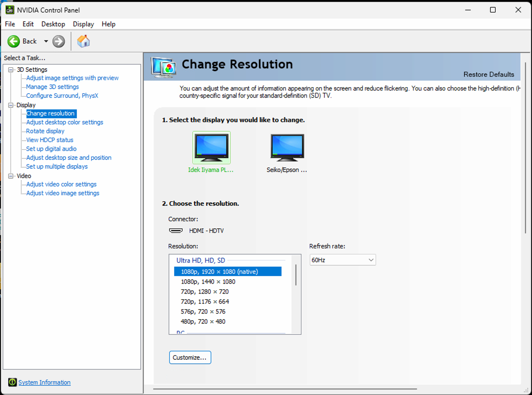Image resolution: width=532 pixels, height=395 pixels.
Task: Open the Edit menu
Action: point(28,24)
